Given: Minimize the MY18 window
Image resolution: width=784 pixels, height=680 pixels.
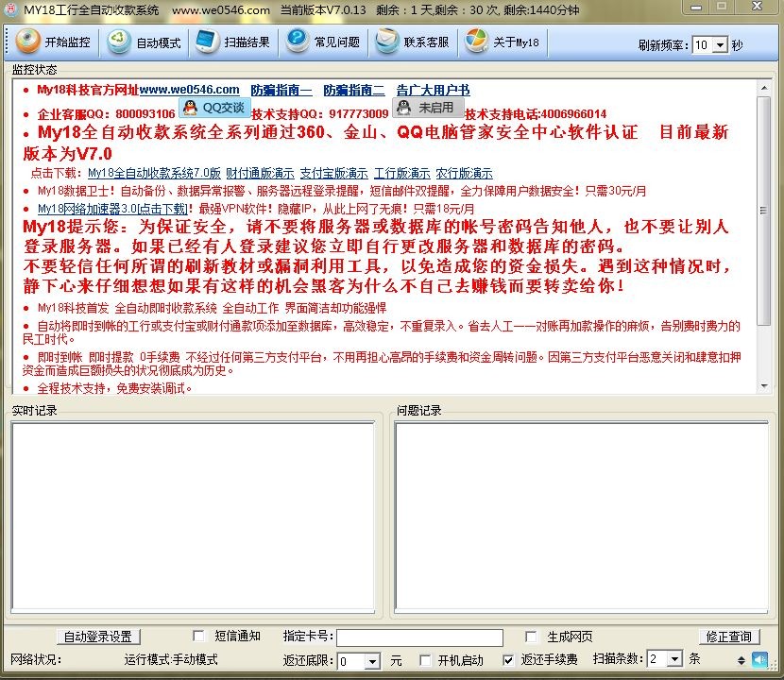Looking at the screenshot, I should [696, 7].
